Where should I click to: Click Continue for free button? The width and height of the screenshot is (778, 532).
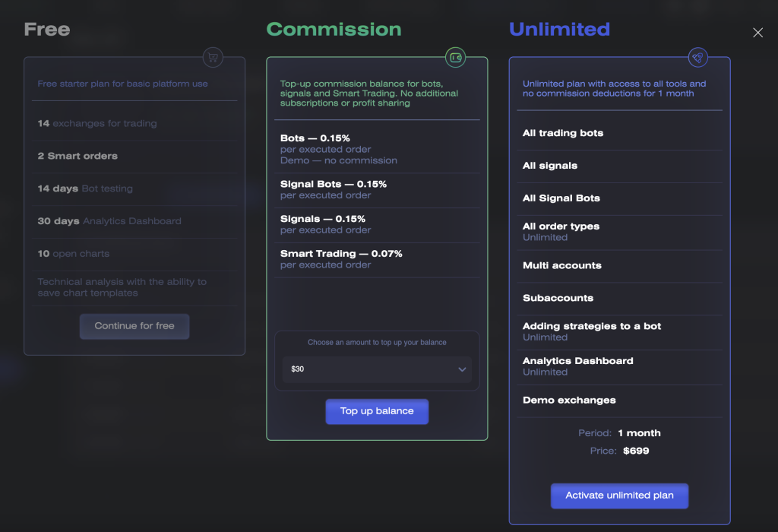click(134, 326)
